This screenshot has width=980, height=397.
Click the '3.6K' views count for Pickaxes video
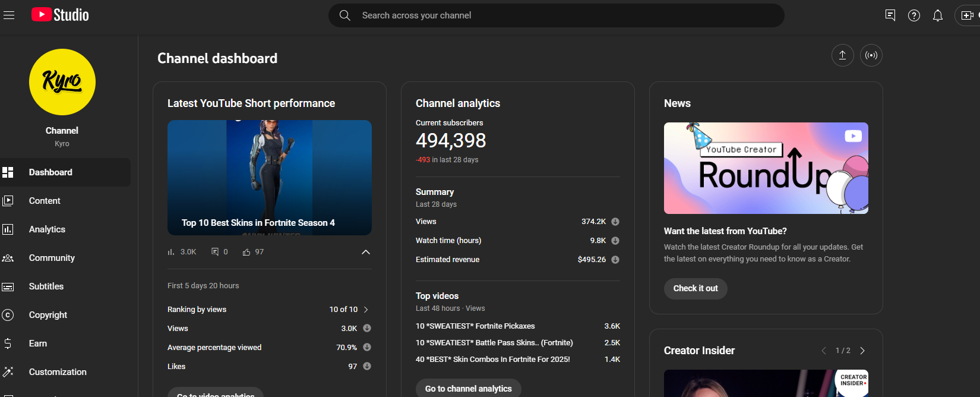point(612,326)
